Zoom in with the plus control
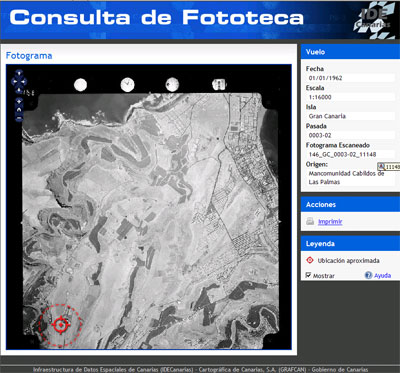Screen dimensions: 400x373 [19, 101]
